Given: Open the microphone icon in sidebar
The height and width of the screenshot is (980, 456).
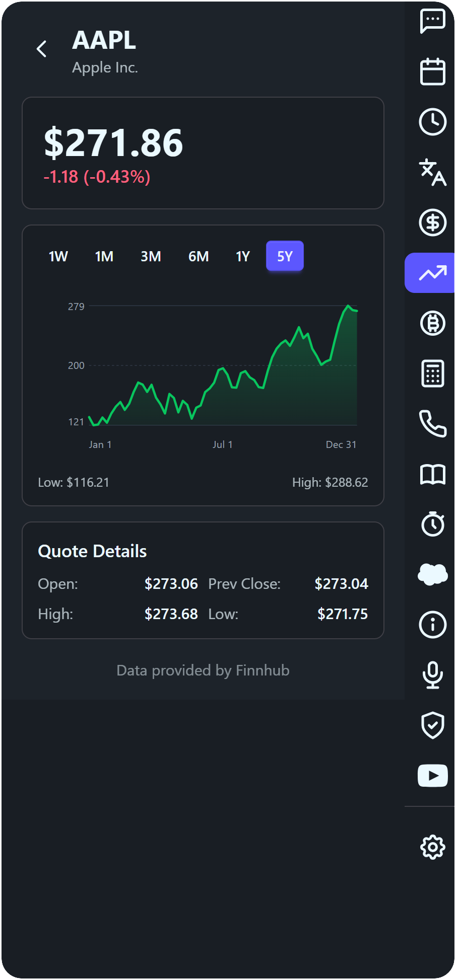Looking at the screenshot, I should pyautogui.click(x=432, y=675).
